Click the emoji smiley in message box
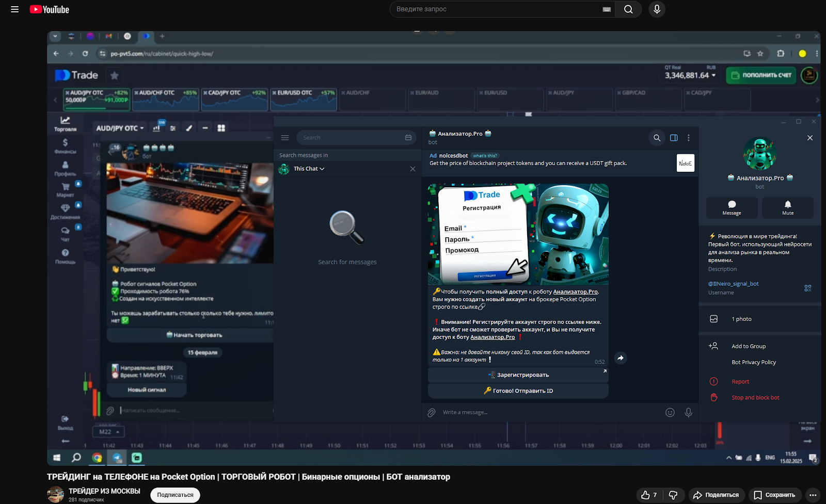826x504 pixels. [670, 412]
